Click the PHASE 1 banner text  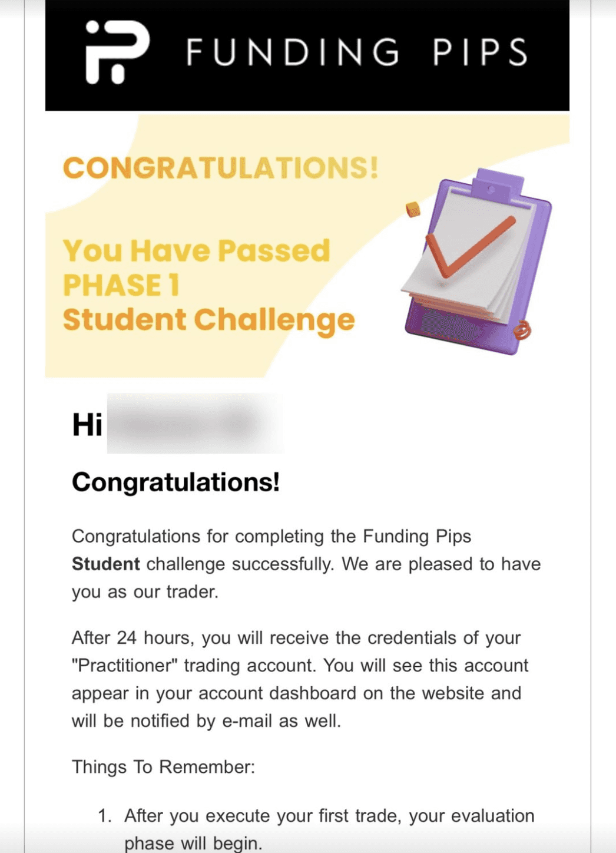(x=121, y=285)
